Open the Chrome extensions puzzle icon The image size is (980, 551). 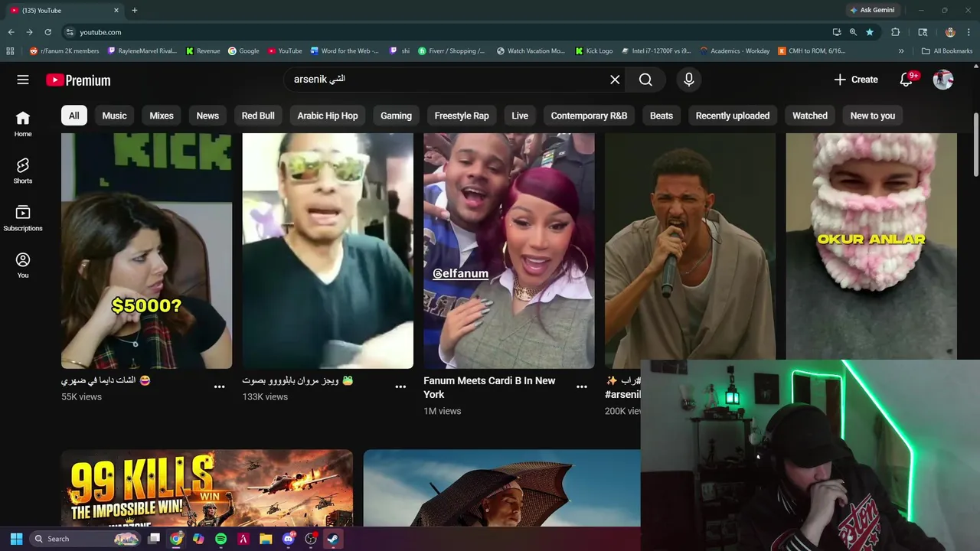895,32
